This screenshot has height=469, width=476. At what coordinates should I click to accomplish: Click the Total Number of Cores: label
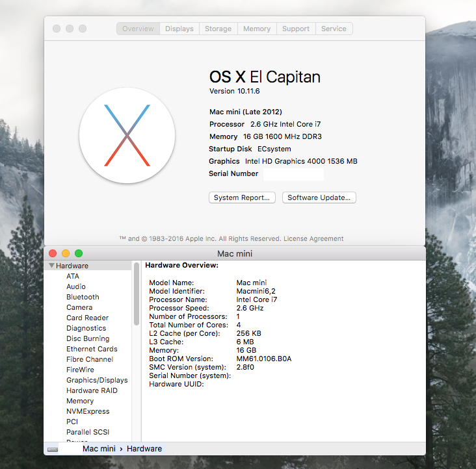(x=189, y=325)
